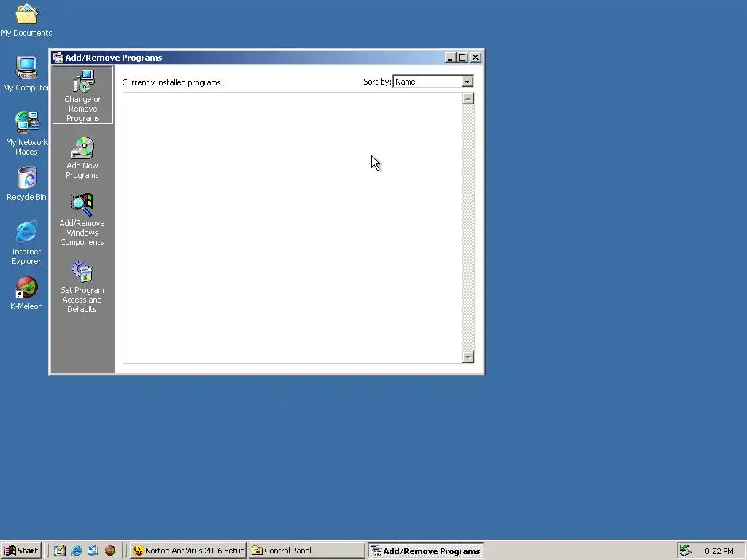Open My Documents desktop icon

point(26,20)
